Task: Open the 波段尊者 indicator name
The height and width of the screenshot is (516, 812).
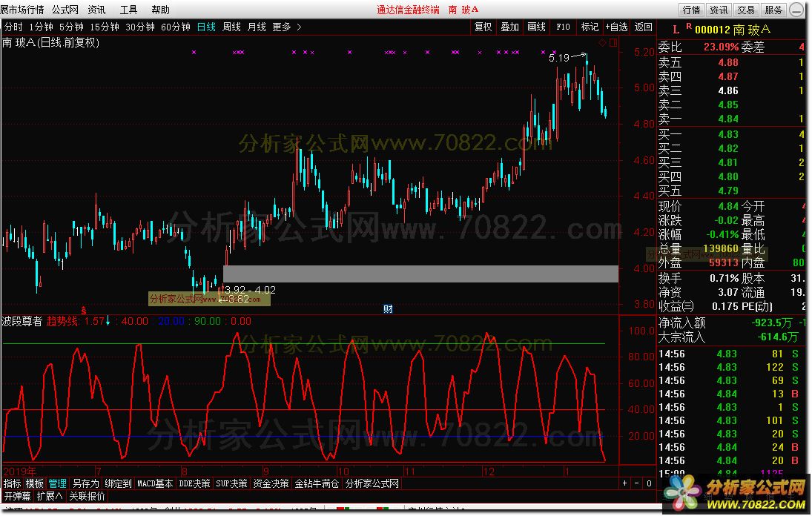Action: pyautogui.click(x=22, y=322)
